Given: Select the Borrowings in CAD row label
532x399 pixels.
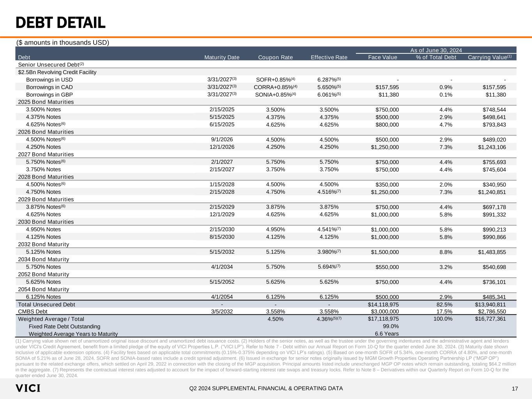Looking at the screenshot, I should [49, 87].
